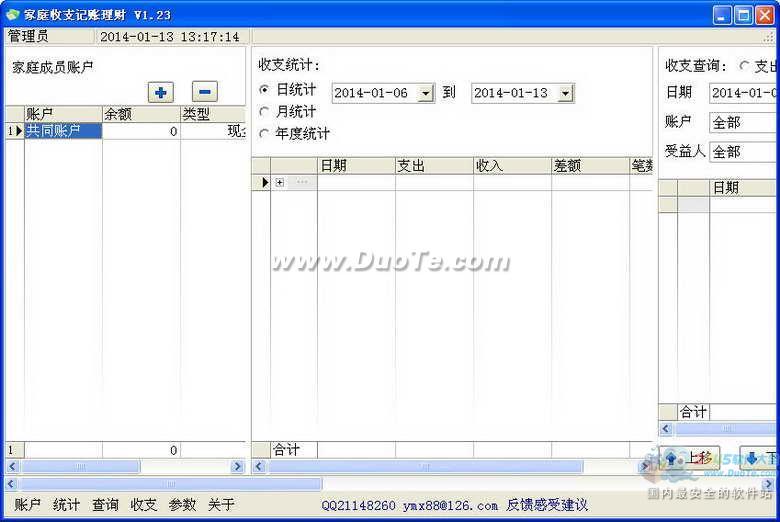This screenshot has height=522, width=780.
Task: Click statistics grid horizontal scrollbar thumb
Action: (x=425, y=466)
